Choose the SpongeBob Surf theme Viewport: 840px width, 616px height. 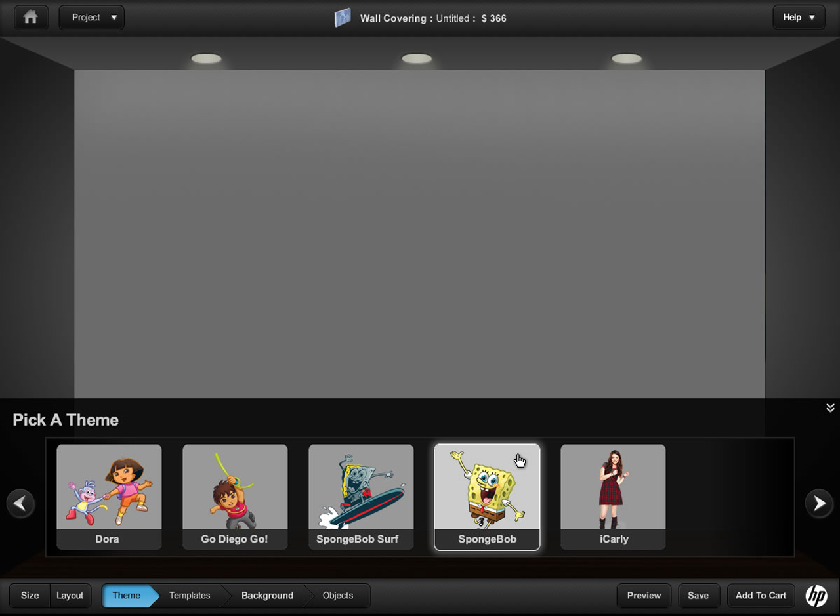pyautogui.click(x=361, y=497)
